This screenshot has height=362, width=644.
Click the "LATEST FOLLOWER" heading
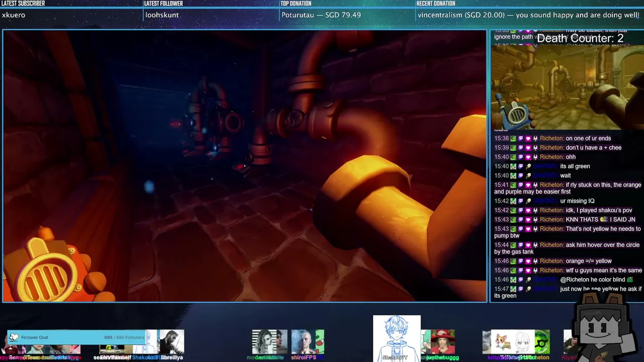[164, 4]
